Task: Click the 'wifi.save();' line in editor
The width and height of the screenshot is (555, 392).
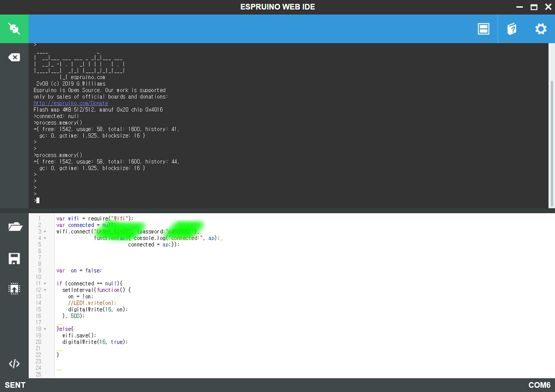Action: (79, 335)
